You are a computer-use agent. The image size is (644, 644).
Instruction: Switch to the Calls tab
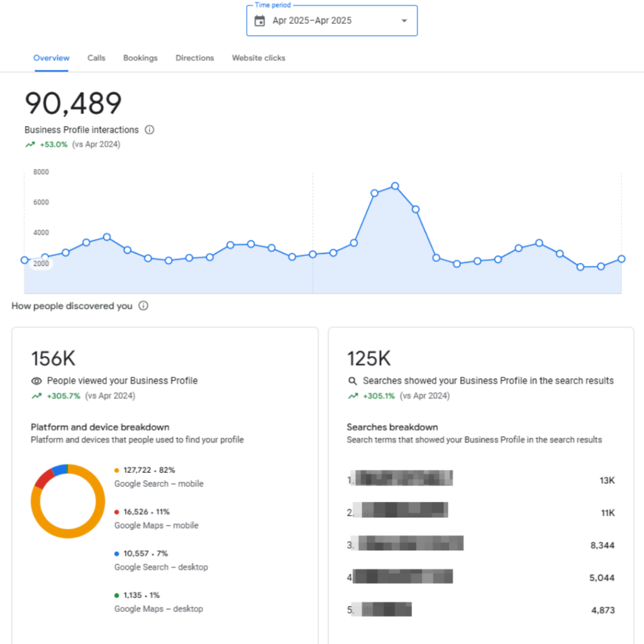[96, 58]
